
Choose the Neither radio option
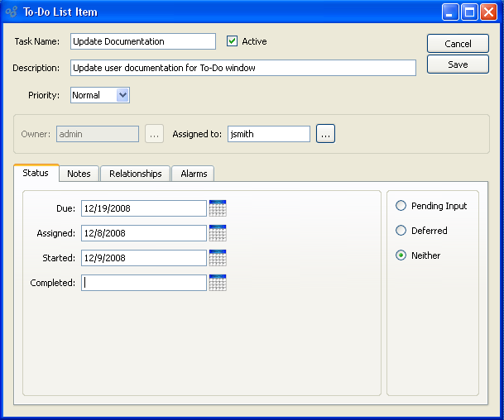point(401,255)
